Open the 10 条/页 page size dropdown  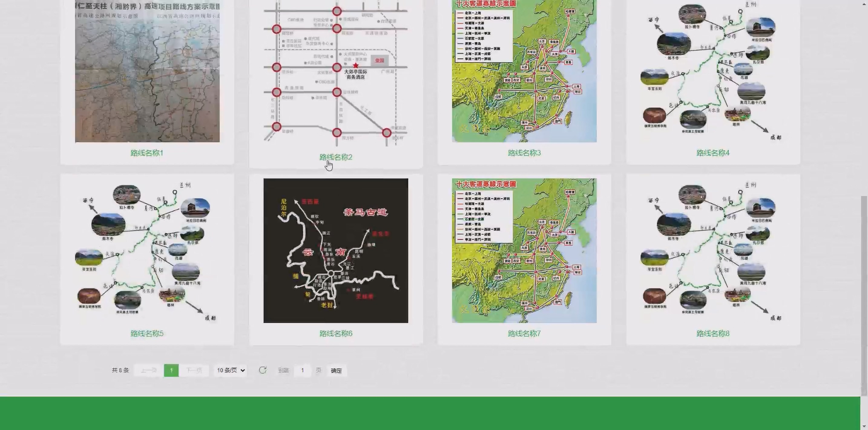231,370
